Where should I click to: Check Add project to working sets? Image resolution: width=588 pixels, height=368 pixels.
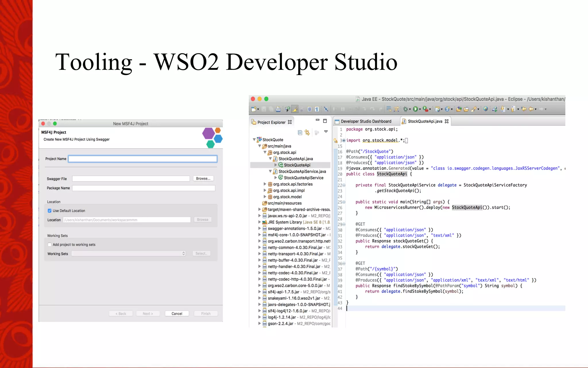[x=49, y=245]
